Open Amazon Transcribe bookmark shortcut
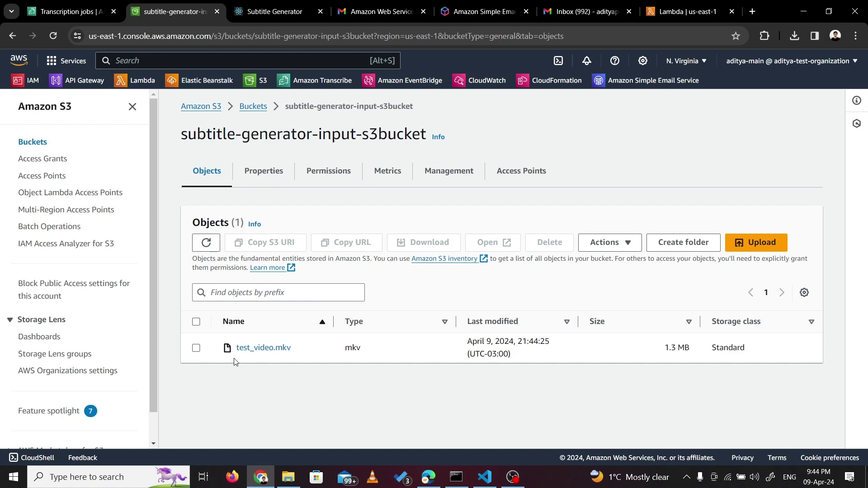The height and width of the screenshot is (488, 868). pyautogui.click(x=315, y=80)
